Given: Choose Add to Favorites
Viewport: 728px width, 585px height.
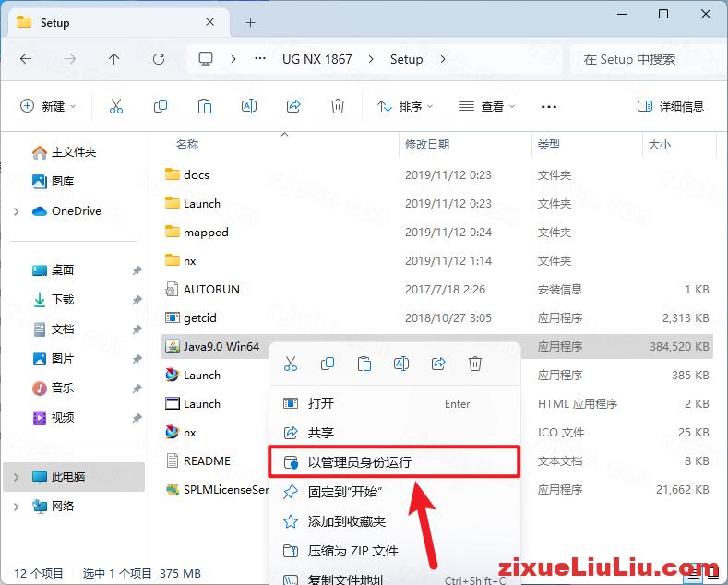Looking at the screenshot, I should pos(395,521).
